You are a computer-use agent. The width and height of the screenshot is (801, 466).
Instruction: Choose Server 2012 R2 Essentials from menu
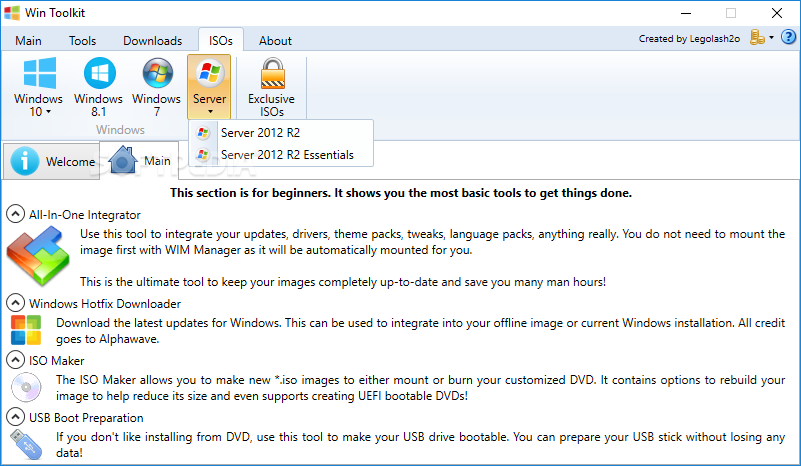click(281, 155)
